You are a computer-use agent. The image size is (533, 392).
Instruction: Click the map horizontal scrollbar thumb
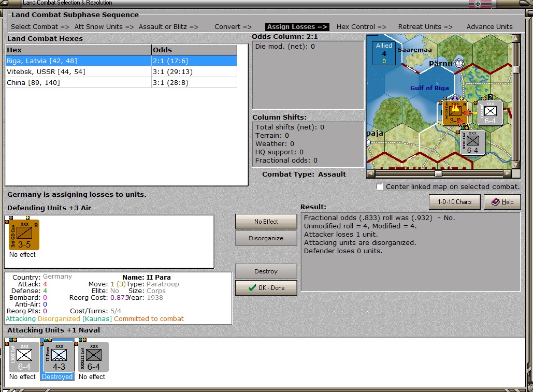(x=439, y=173)
